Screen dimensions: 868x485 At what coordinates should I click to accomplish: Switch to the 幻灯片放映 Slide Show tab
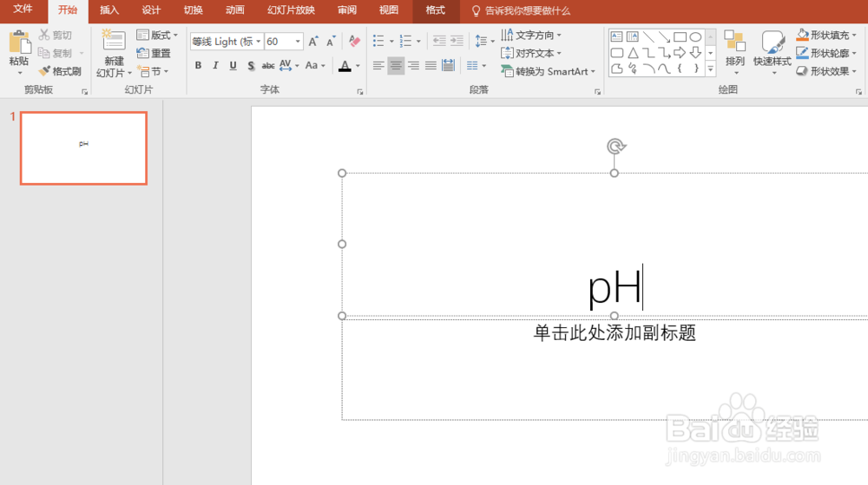click(291, 10)
